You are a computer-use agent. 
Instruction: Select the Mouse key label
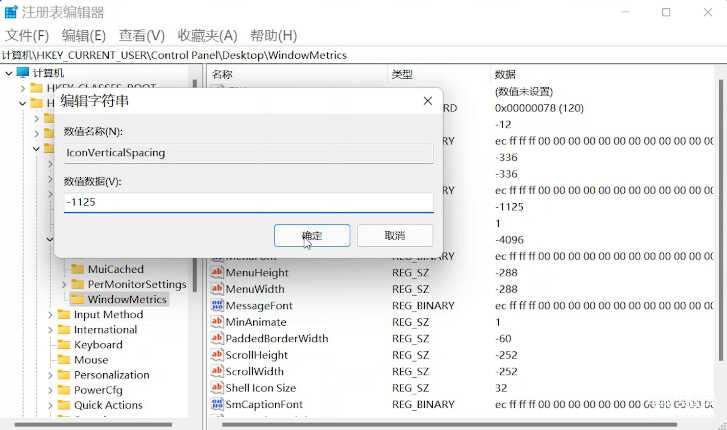coord(91,359)
